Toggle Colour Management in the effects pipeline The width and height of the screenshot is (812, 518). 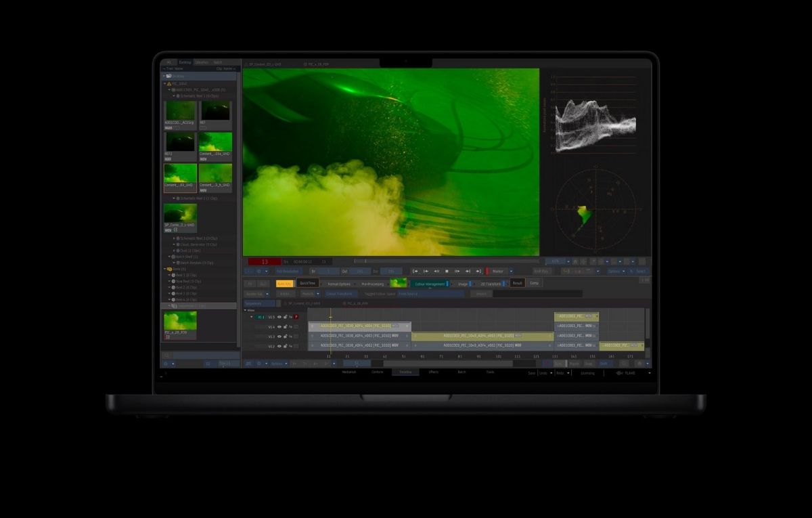[x=447, y=283]
